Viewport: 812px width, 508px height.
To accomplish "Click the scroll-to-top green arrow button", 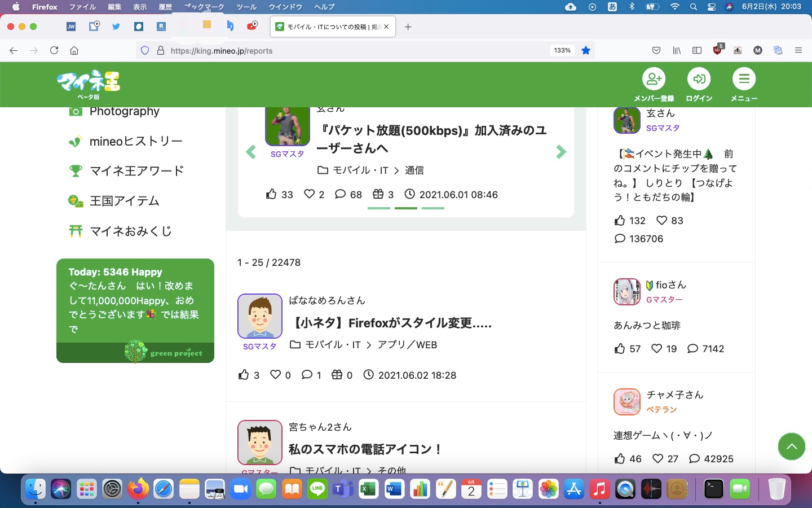I will point(791,446).
